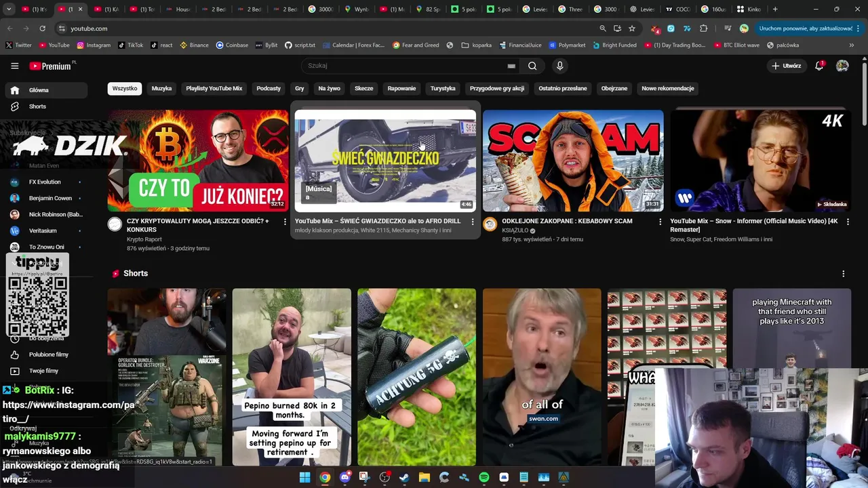Viewport: 868px width, 488px height.
Task: Click the search magnifier button
Action: 532,66
